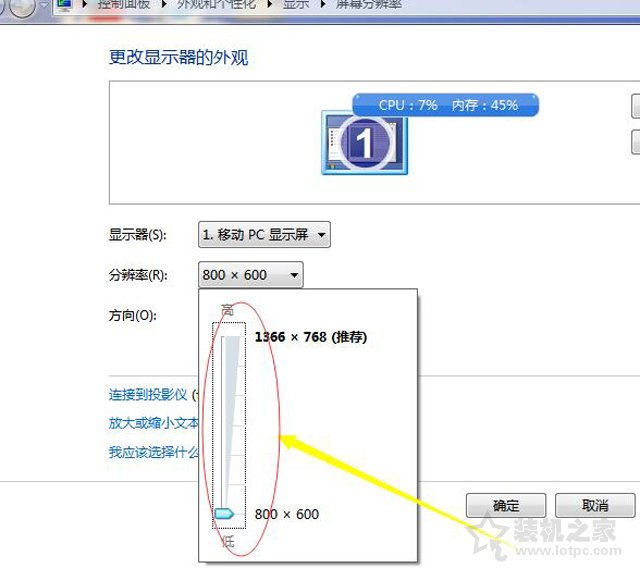Click the CPU and memory usage widget
Viewport: 640px width, 568px height.
446,105
